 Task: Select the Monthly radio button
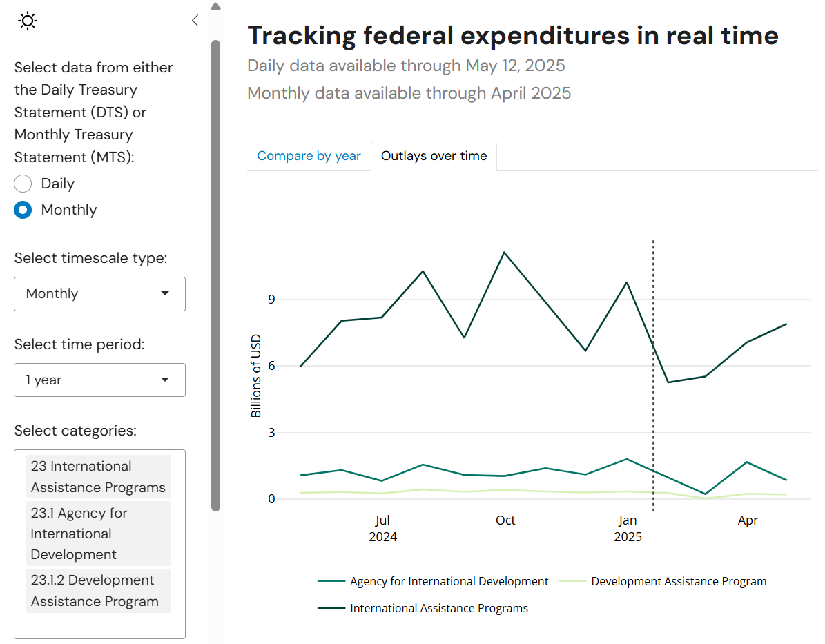23,210
